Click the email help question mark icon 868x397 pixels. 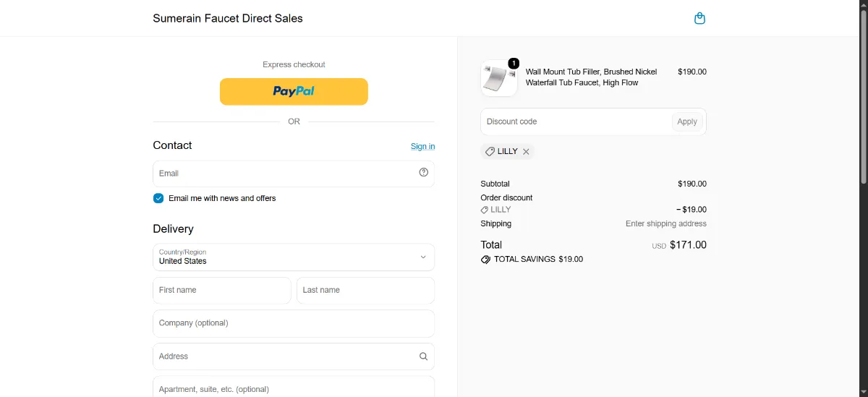[x=424, y=172]
